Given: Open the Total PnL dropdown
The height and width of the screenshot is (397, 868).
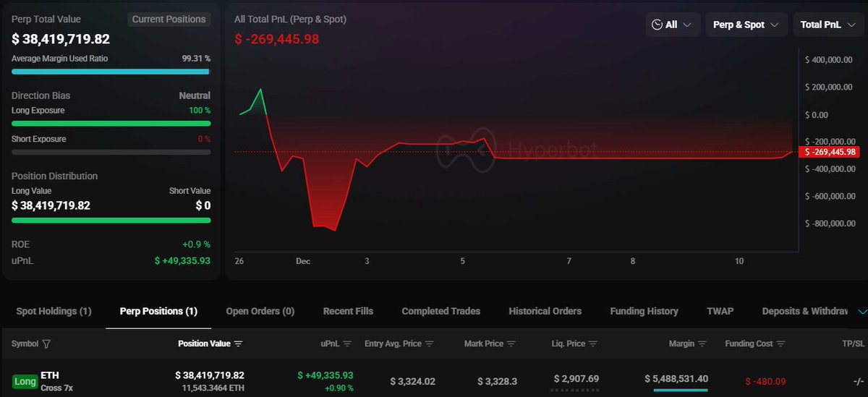Looking at the screenshot, I should tap(828, 25).
